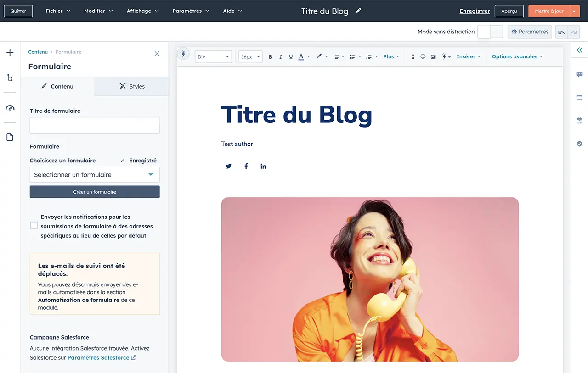Open the Div paragraph style dropdown
588x373 pixels.
pyautogui.click(x=213, y=57)
